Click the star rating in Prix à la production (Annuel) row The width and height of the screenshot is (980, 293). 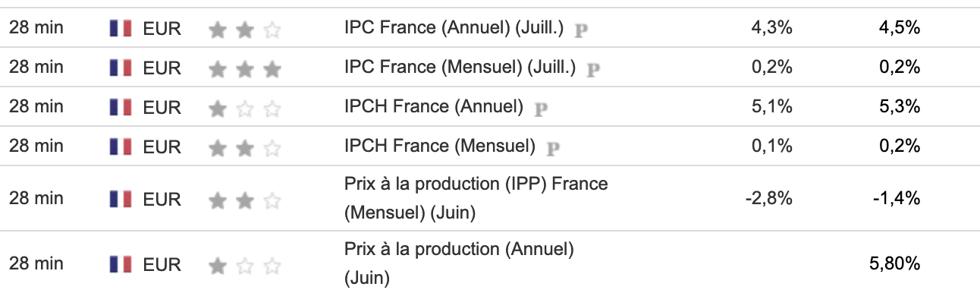(245, 265)
